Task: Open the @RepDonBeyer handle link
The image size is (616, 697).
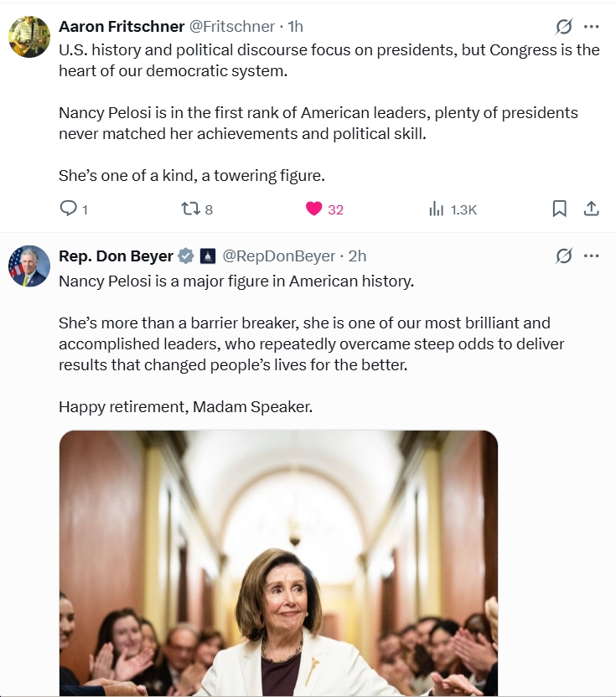Action: click(x=279, y=256)
